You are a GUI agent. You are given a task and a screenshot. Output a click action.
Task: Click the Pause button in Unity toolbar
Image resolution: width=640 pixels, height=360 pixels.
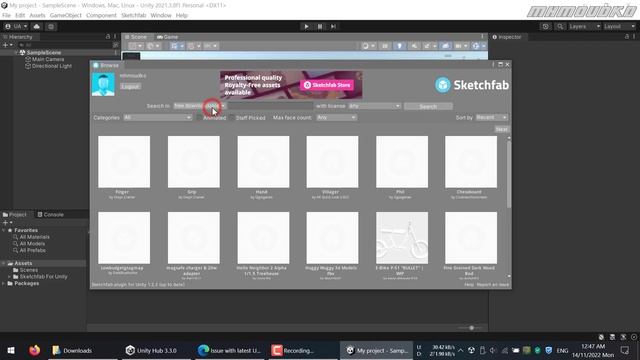pos(320,27)
